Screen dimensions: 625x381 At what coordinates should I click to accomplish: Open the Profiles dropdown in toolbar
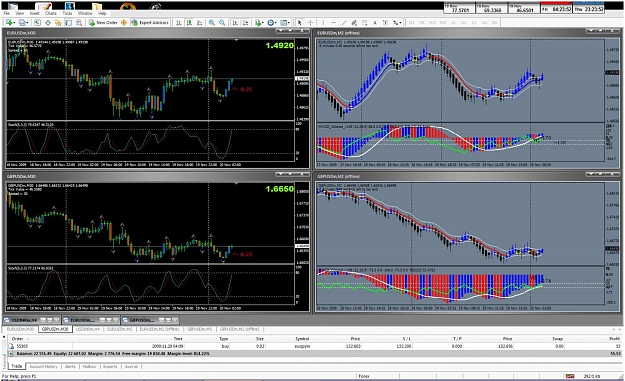(x=23, y=23)
